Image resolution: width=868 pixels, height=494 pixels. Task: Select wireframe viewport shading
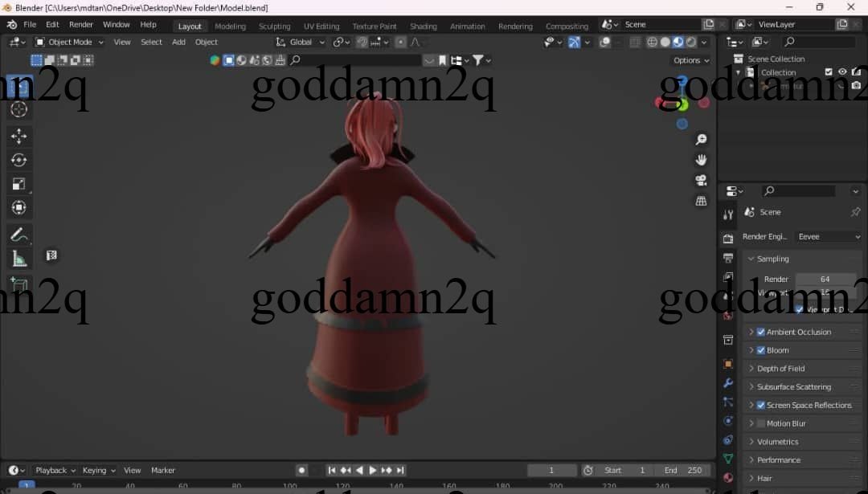point(652,42)
